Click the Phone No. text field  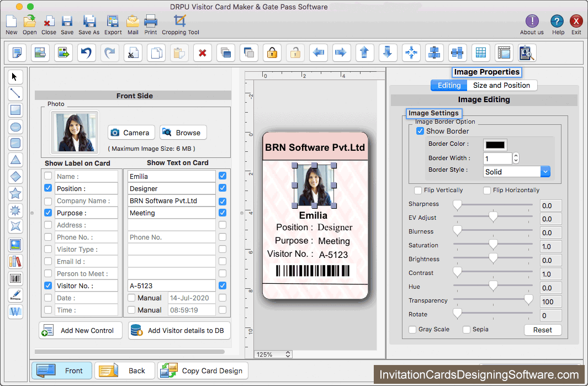click(x=172, y=237)
